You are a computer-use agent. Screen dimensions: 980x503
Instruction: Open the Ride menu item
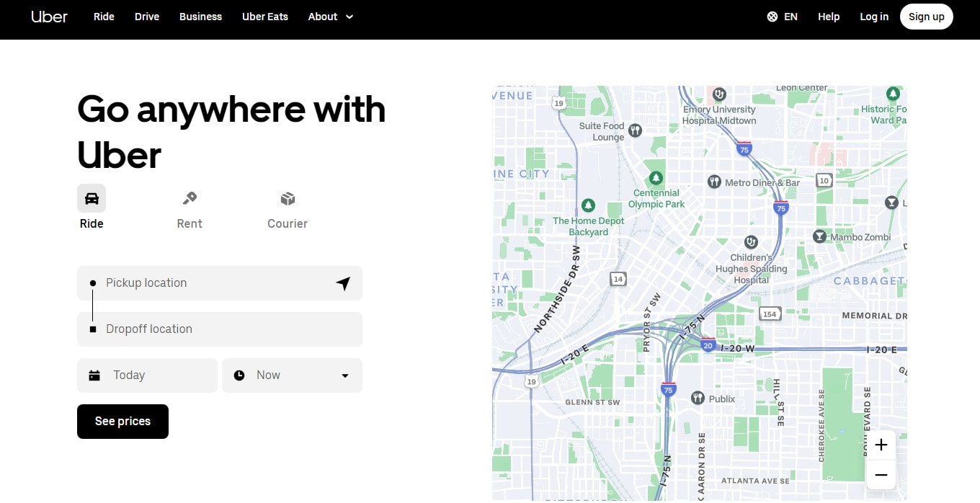[104, 17]
